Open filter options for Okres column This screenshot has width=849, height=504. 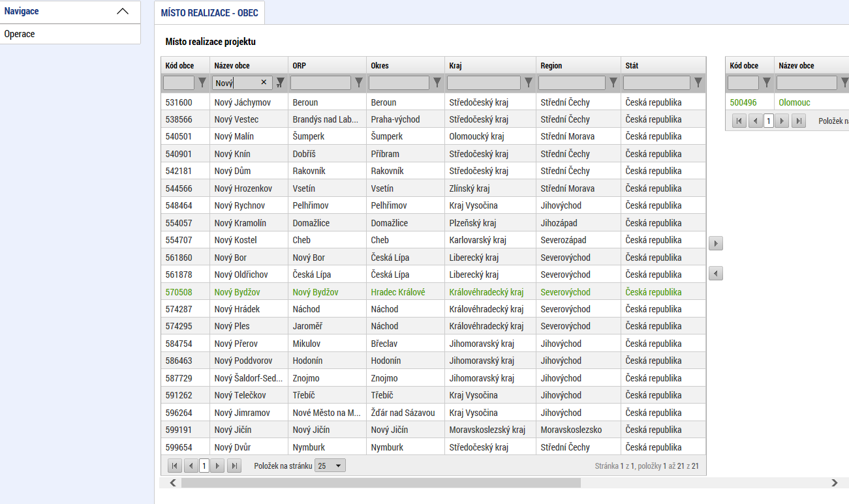click(x=437, y=83)
